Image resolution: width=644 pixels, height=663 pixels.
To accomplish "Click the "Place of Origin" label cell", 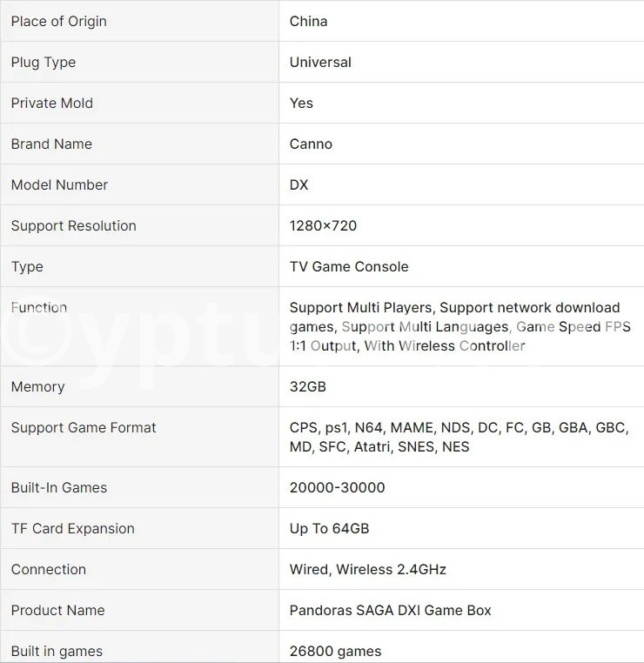I will tap(58, 21).
